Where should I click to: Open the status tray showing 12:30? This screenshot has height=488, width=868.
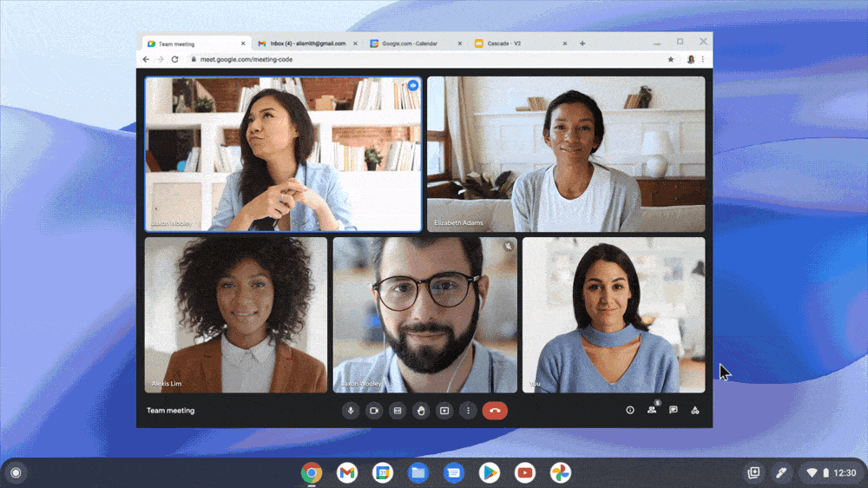(831, 472)
